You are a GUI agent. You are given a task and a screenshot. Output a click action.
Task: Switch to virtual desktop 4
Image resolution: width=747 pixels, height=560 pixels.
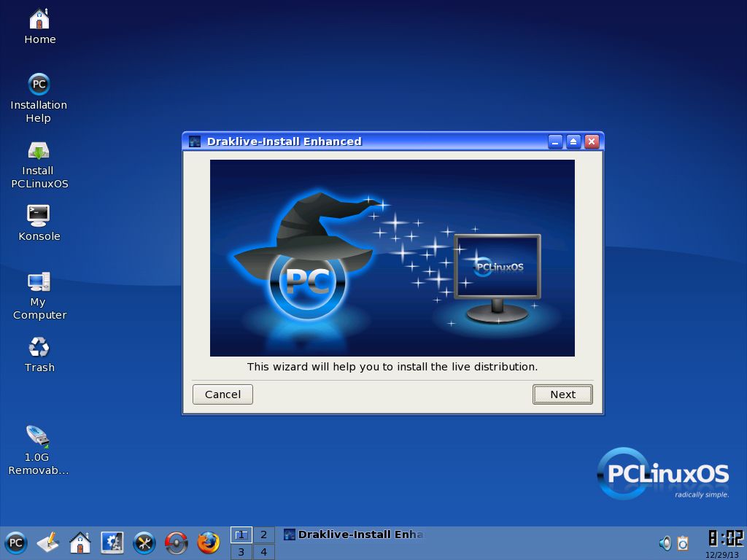tap(263, 552)
